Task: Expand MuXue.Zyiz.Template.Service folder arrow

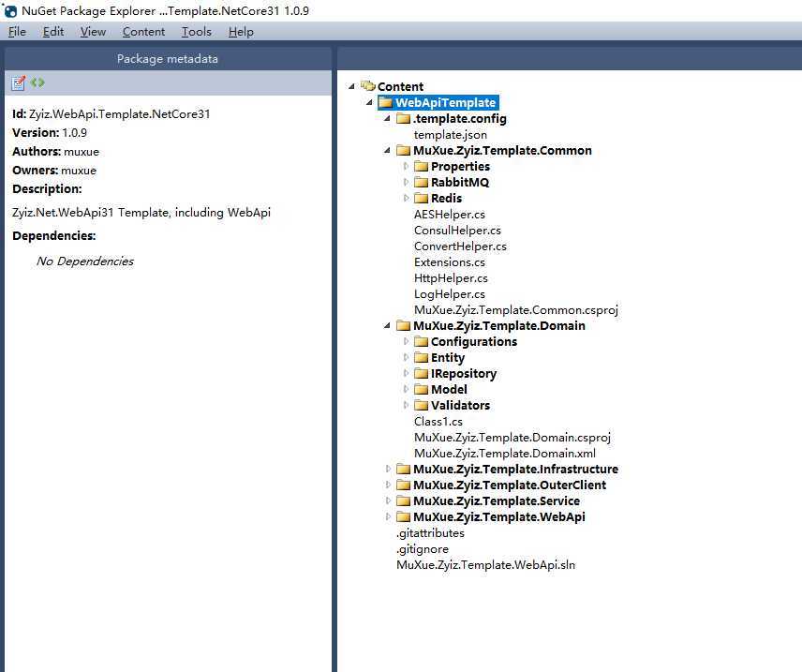Action: (388, 500)
